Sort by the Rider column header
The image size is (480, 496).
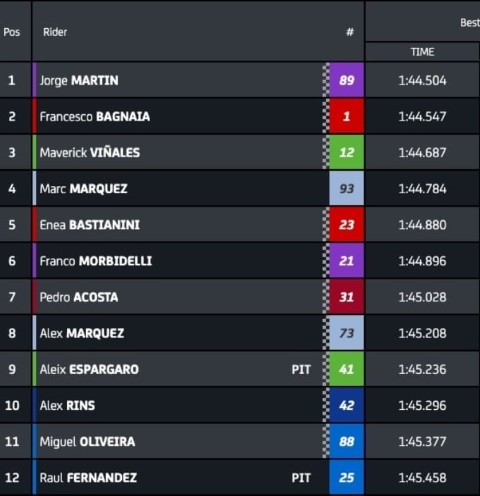click(55, 32)
